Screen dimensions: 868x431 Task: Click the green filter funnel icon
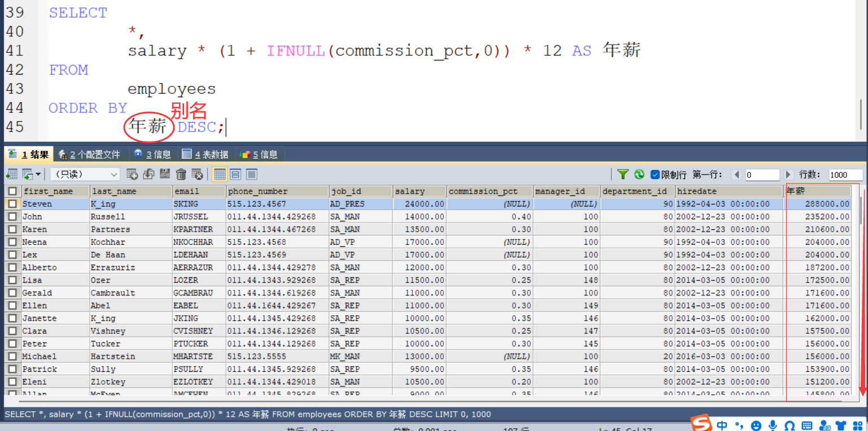coord(623,175)
